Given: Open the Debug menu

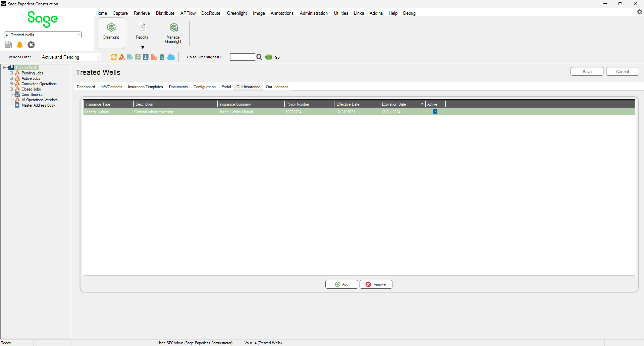Looking at the screenshot, I should [409, 13].
